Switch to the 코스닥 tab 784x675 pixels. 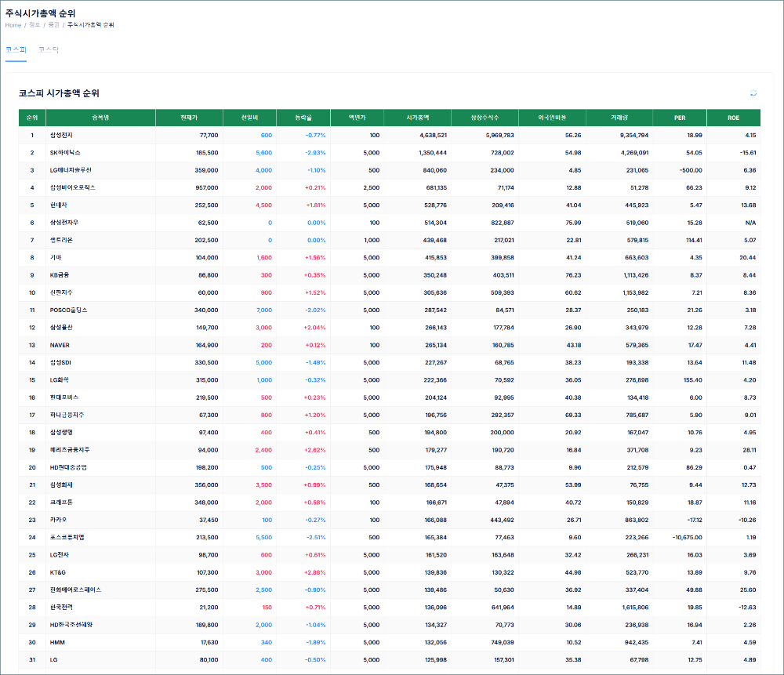pyautogui.click(x=49, y=50)
